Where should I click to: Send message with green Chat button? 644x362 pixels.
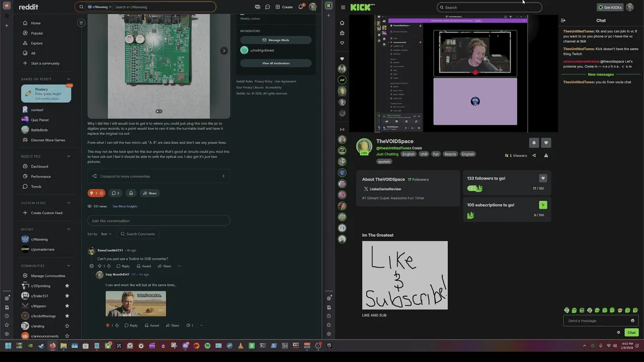point(631,332)
